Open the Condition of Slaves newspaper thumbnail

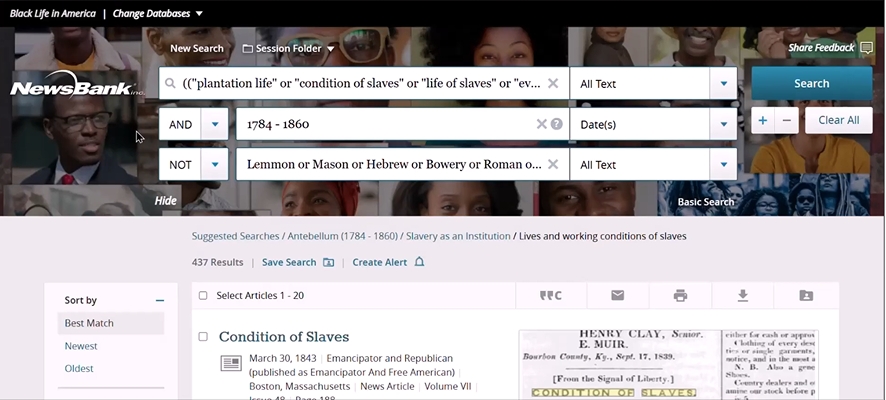tap(668, 365)
